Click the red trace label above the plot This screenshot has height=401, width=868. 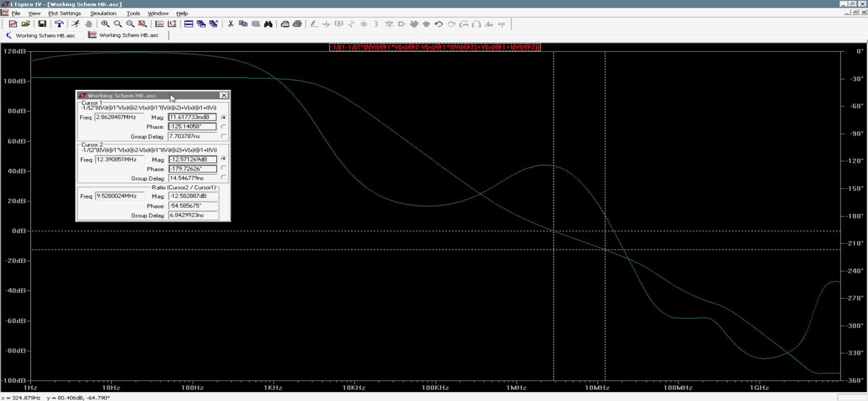click(x=435, y=47)
